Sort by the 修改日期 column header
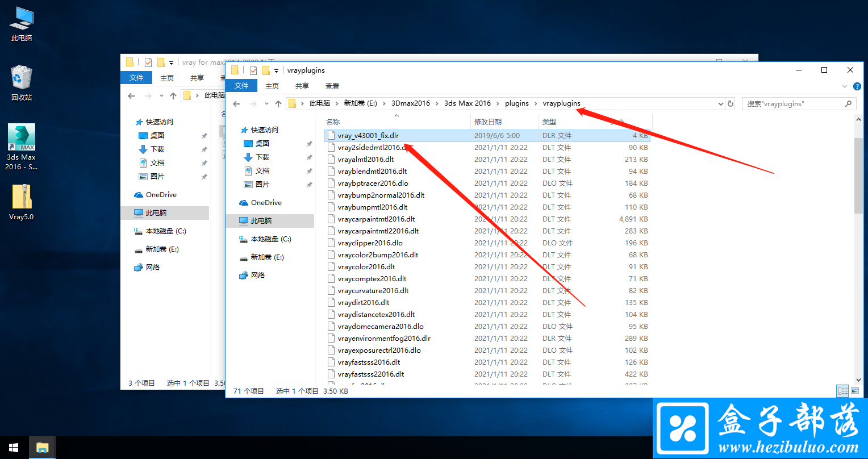Image resolution: width=868 pixels, height=459 pixels. point(504,122)
